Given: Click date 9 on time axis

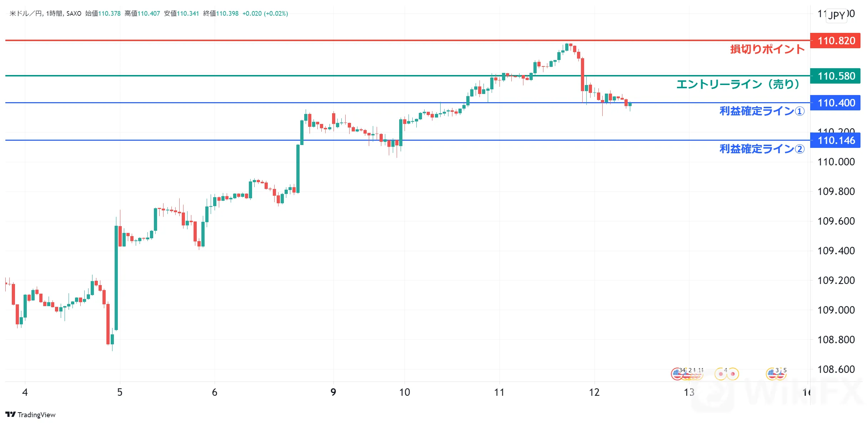Looking at the screenshot, I should coord(333,392).
